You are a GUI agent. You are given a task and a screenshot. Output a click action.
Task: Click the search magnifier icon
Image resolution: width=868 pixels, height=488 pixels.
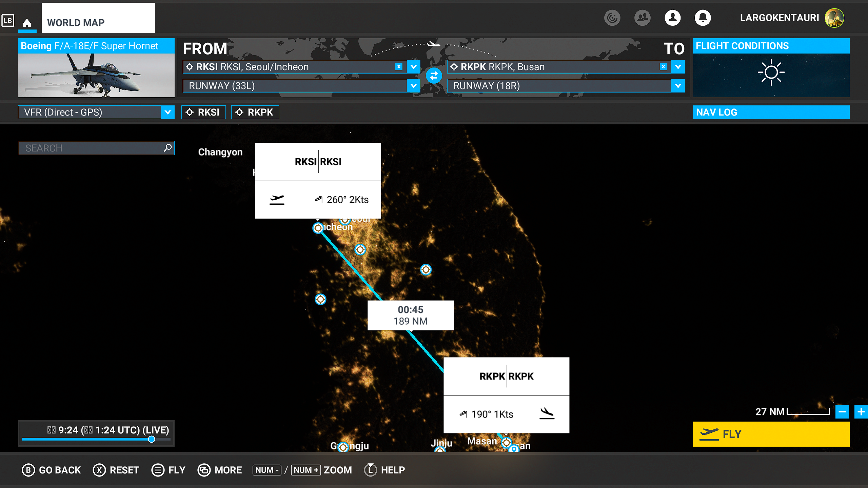point(167,148)
